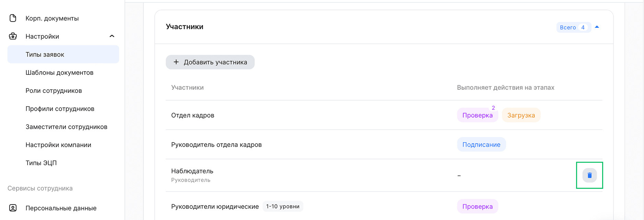Click the Корп. документы document icon
The width and height of the screenshot is (644, 220).
(13, 18)
